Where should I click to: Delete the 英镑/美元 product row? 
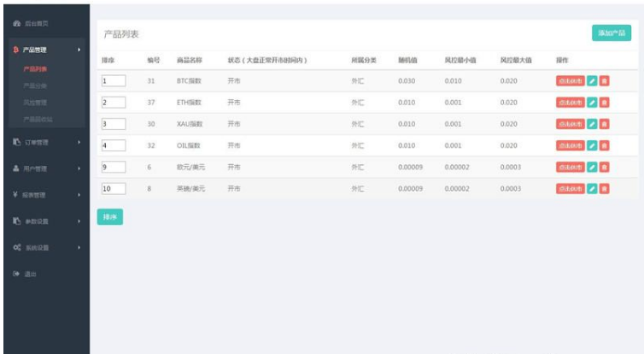coord(604,189)
